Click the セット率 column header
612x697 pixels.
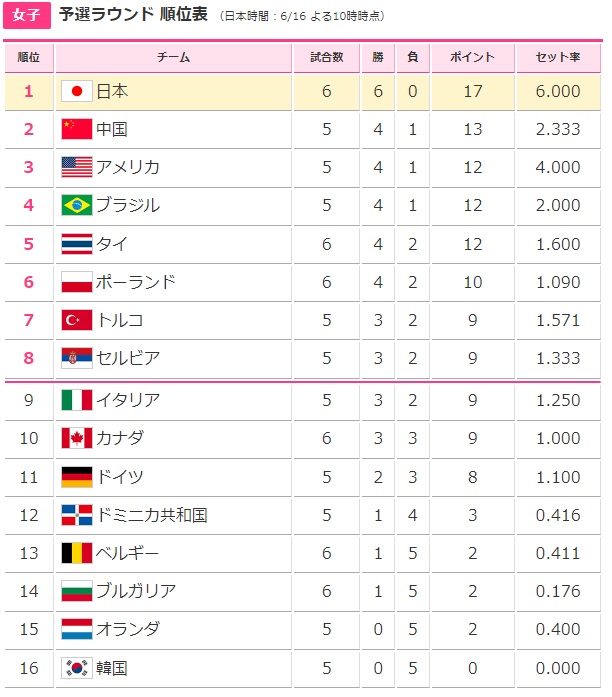click(x=558, y=58)
